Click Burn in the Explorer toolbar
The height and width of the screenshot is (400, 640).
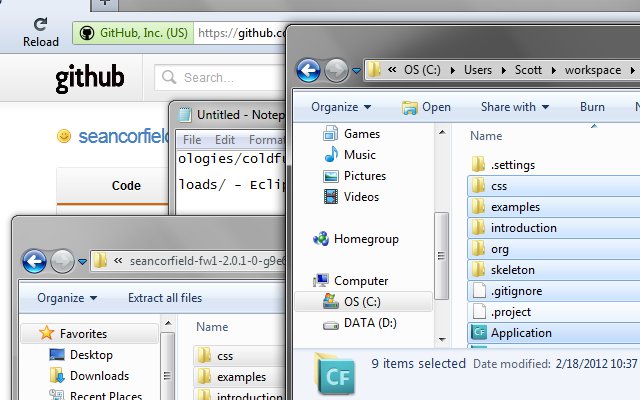click(592, 107)
